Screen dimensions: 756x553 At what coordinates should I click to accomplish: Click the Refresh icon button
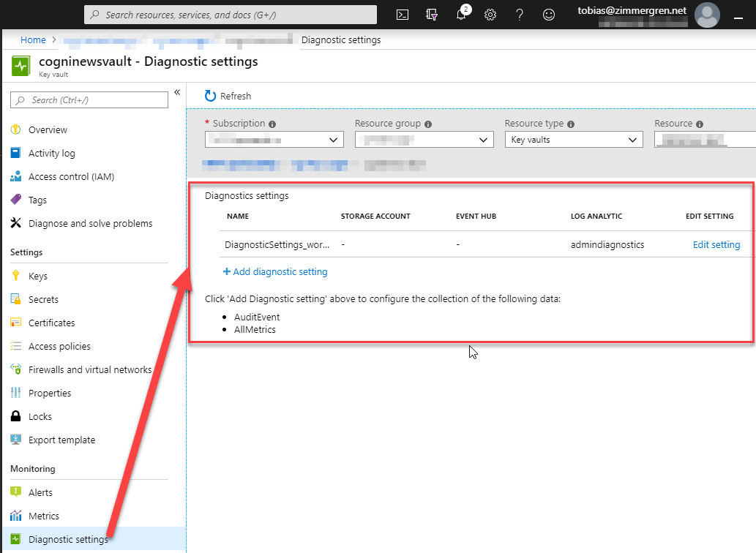click(211, 96)
